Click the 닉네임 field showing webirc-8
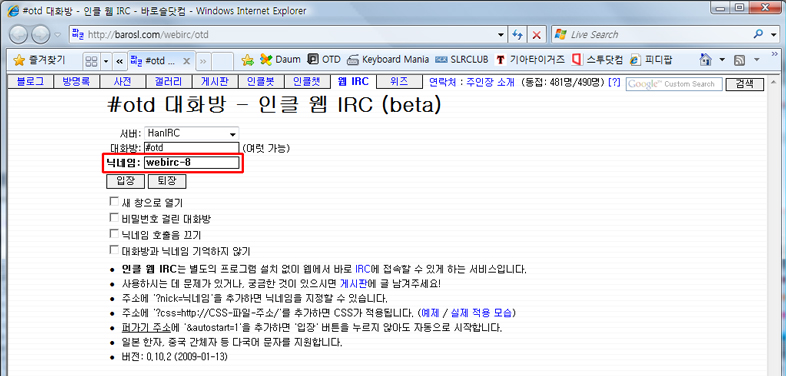The image size is (786, 376). pyautogui.click(x=191, y=163)
